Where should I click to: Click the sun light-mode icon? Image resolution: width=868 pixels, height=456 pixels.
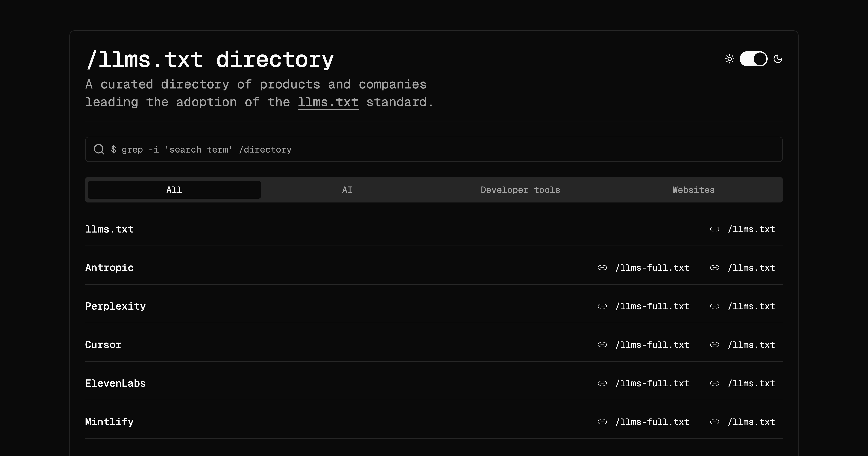coord(729,59)
